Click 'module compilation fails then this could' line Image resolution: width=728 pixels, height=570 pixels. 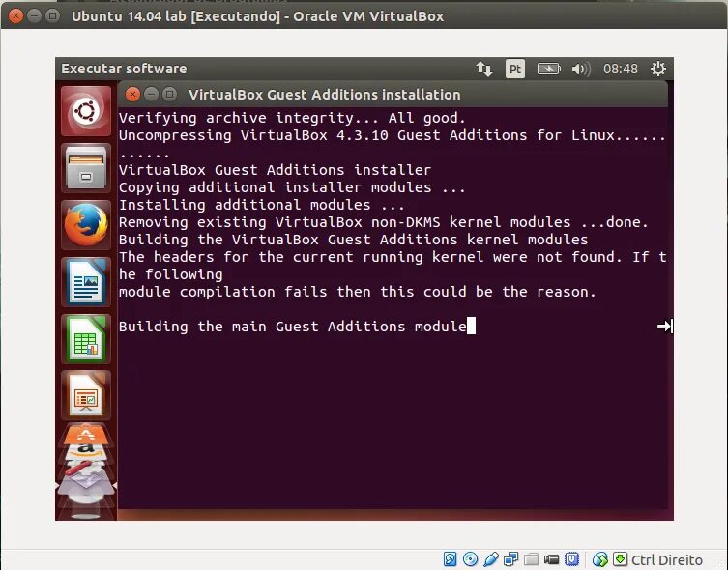358,292
